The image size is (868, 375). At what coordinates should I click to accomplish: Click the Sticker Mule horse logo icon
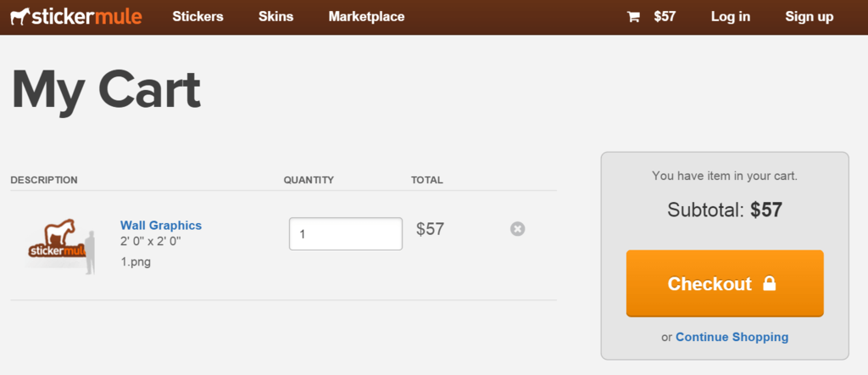pyautogui.click(x=20, y=16)
